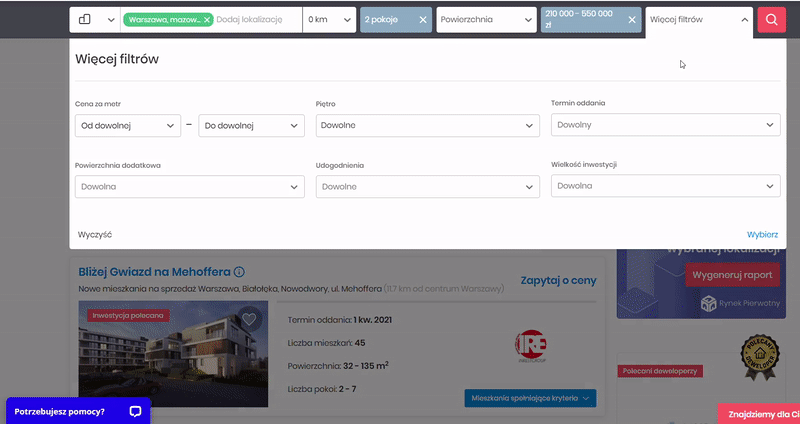Click the Termin oddania: 1 kw. 2021 text
The image size is (800, 424).
tap(340, 320)
